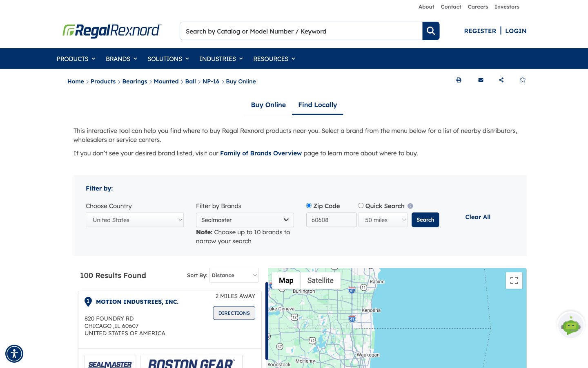588x368 pixels.
Task: Click the Register link
Action: pos(480,31)
